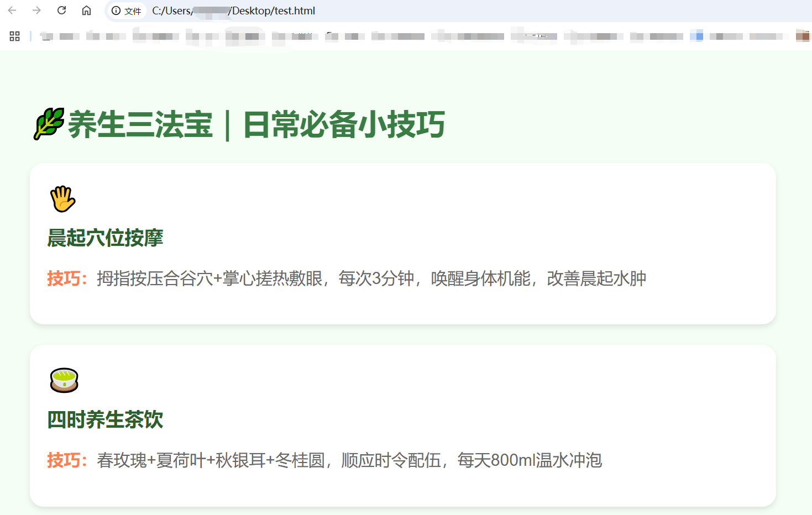Click the browser forward arrow
The height and width of the screenshot is (515, 812).
[36, 10]
